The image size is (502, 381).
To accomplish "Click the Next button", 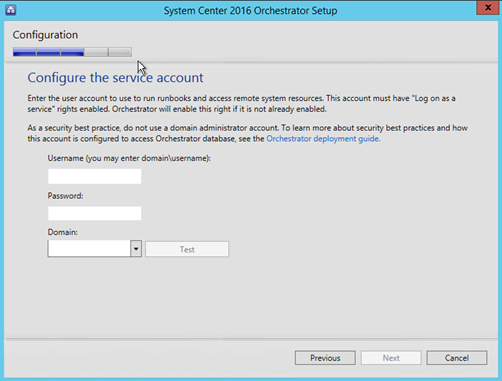I will [x=391, y=358].
